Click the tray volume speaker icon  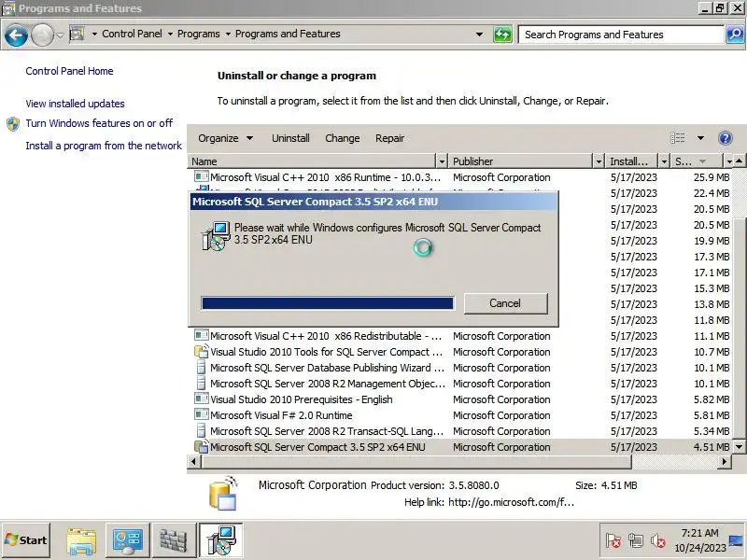click(x=658, y=541)
